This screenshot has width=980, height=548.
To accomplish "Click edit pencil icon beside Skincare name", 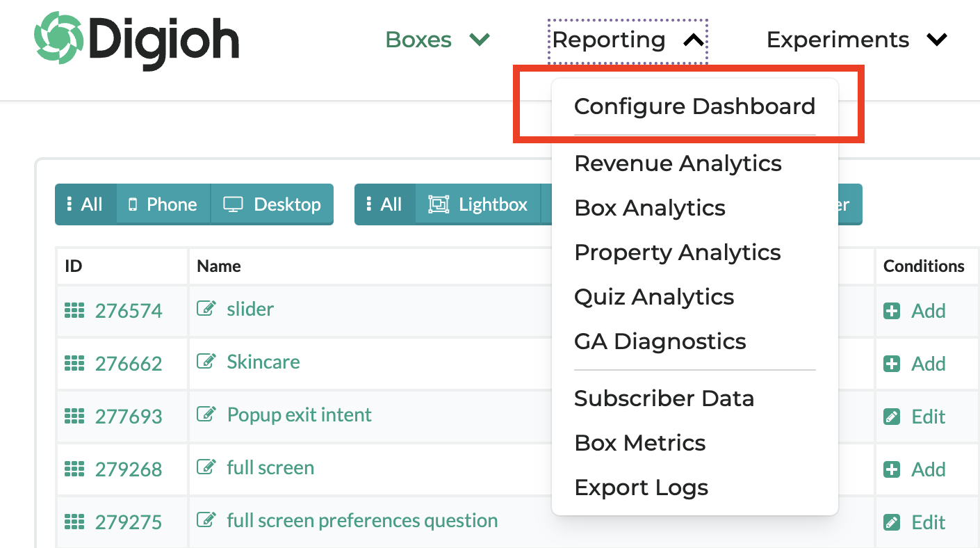I will [x=206, y=361].
